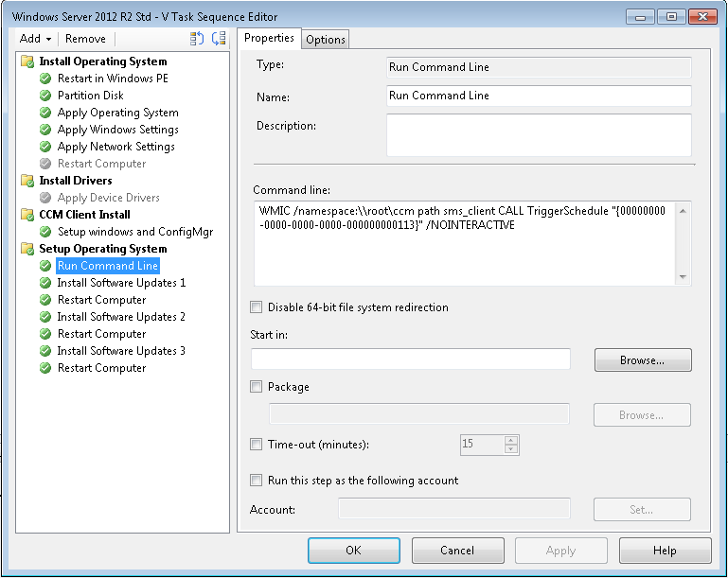Click the Install Drivers group folder icon

(27, 181)
